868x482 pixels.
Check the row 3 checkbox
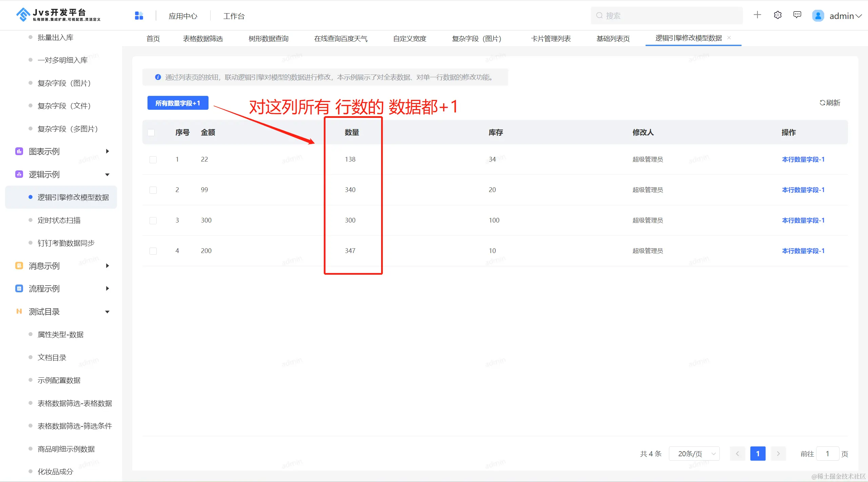pyautogui.click(x=153, y=221)
